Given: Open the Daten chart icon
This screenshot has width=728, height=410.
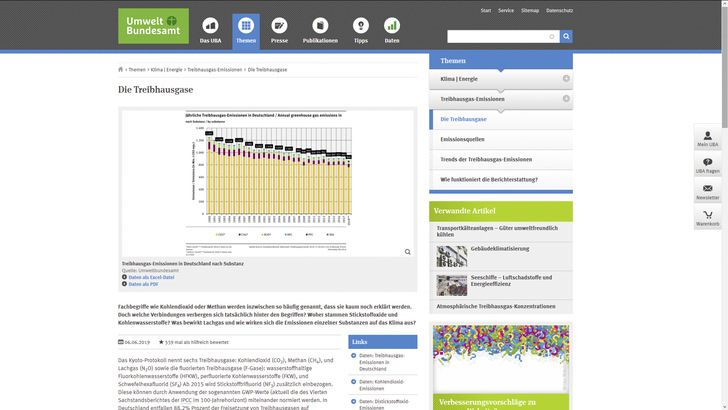Looking at the screenshot, I should click(x=392, y=26).
